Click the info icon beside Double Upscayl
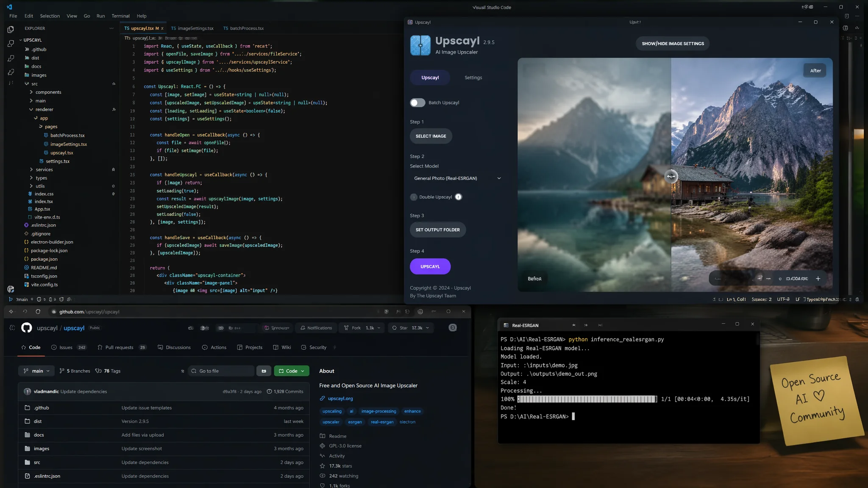 (x=458, y=197)
